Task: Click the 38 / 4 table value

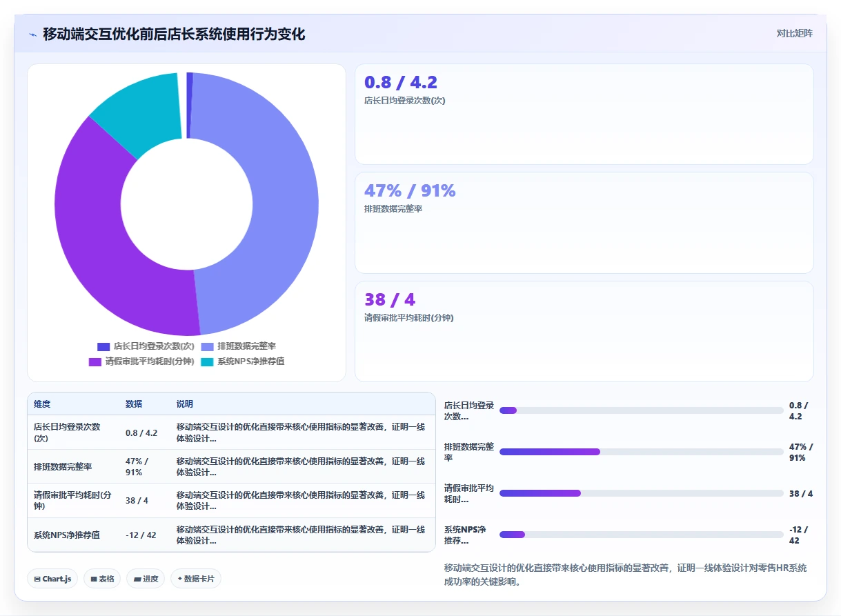Action: (x=137, y=501)
